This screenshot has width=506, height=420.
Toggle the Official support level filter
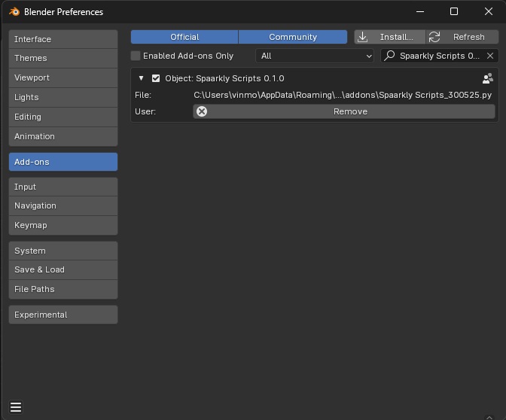(x=184, y=37)
